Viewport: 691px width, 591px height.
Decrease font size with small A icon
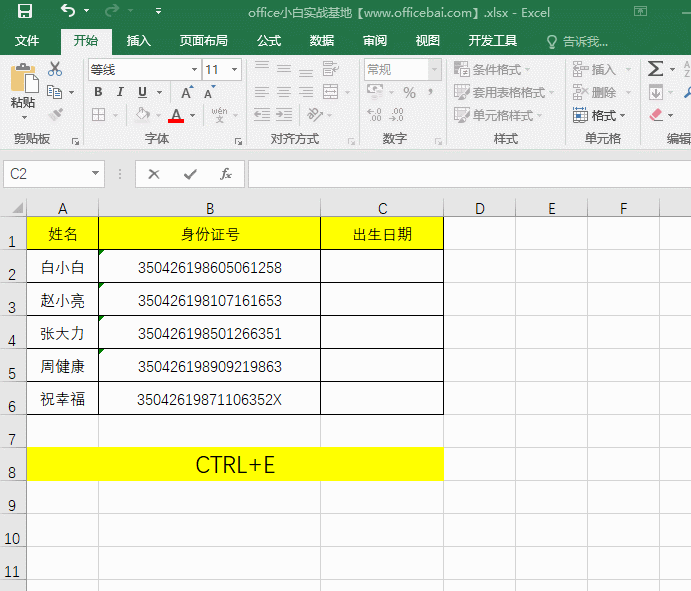pos(209,93)
